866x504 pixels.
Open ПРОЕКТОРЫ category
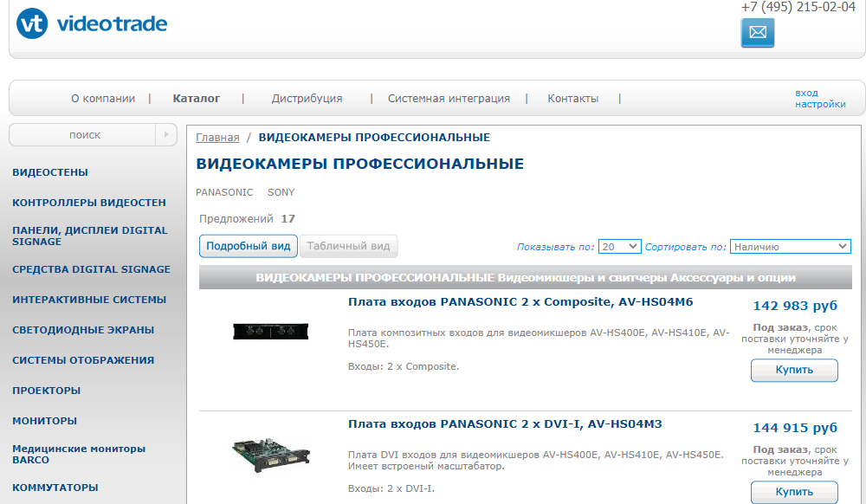pos(47,391)
